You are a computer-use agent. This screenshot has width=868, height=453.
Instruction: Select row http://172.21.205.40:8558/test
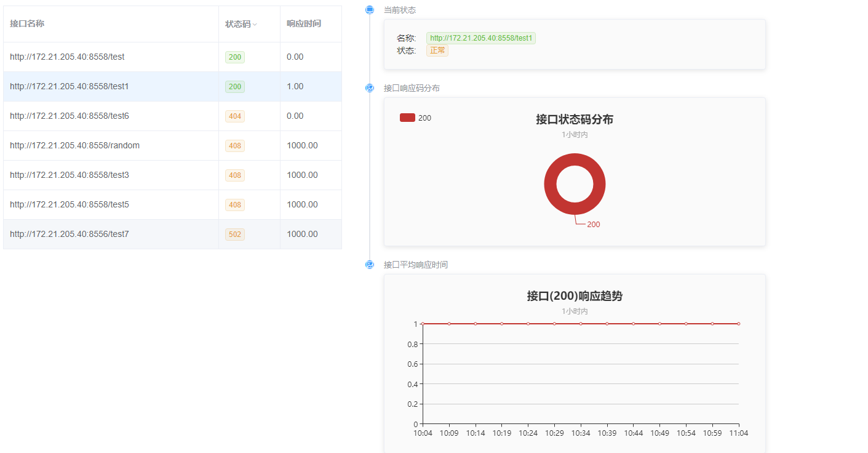(172, 57)
